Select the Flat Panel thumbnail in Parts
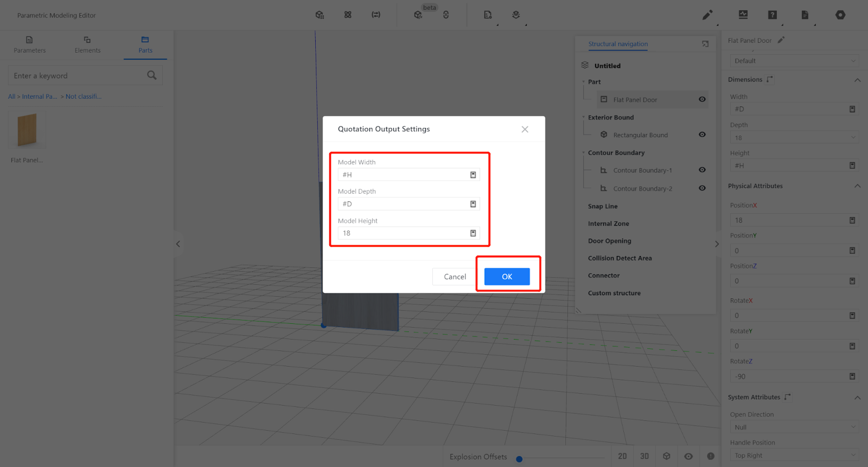This screenshot has height=467, width=868. (x=27, y=130)
